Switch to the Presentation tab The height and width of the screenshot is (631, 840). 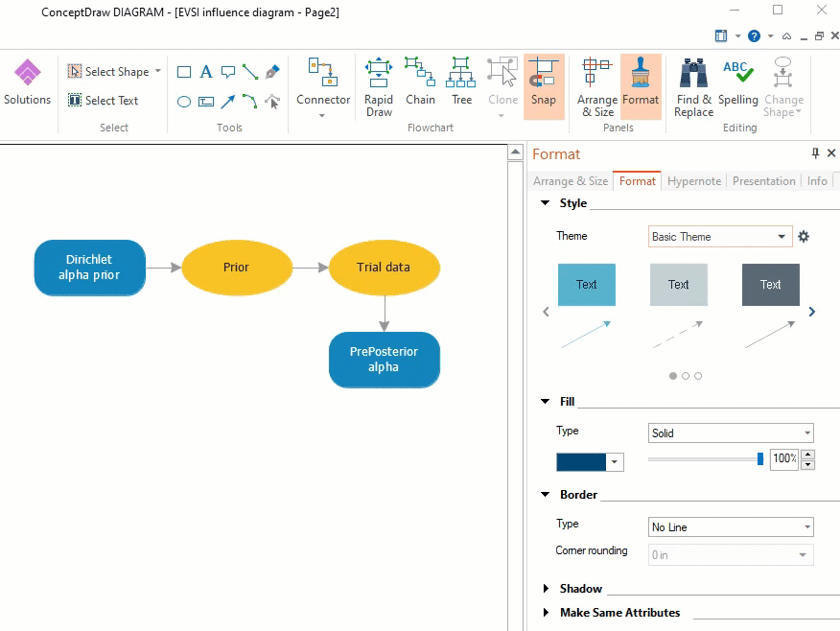(763, 181)
